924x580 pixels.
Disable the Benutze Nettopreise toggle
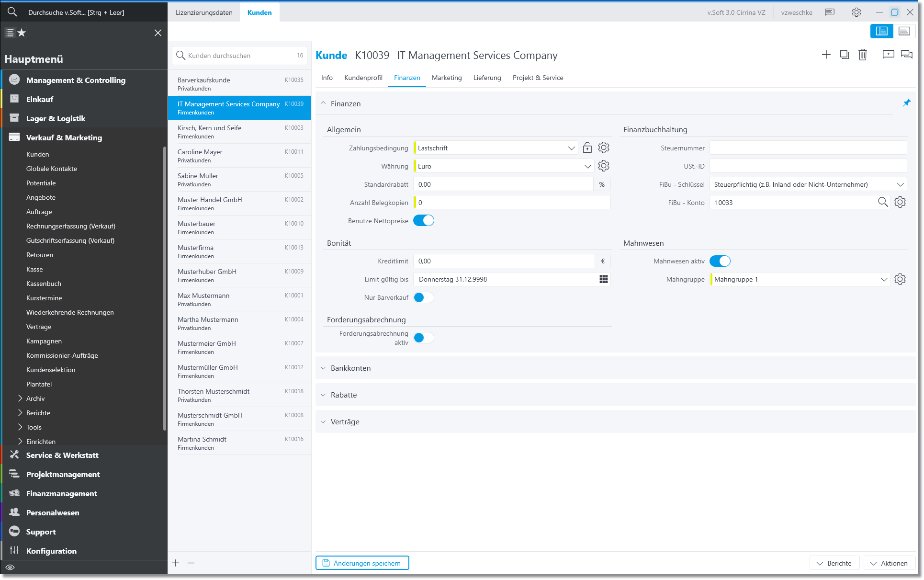pos(424,221)
